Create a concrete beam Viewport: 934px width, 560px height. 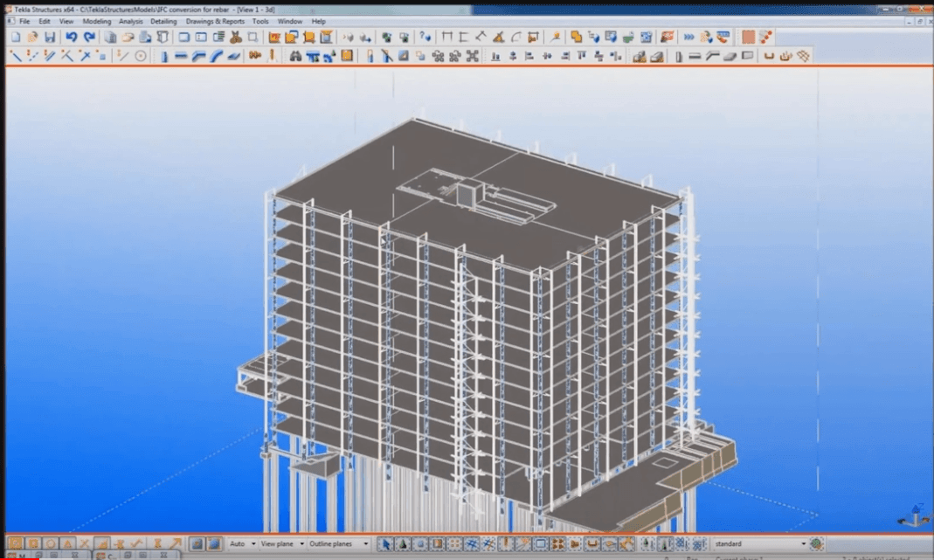click(695, 56)
